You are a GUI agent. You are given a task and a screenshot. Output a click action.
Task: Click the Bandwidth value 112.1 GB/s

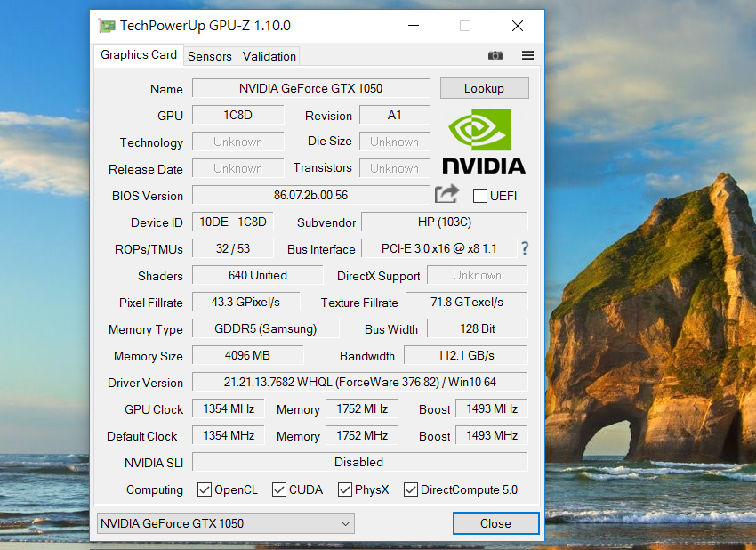pyautogui.click(x=466, y=355)
